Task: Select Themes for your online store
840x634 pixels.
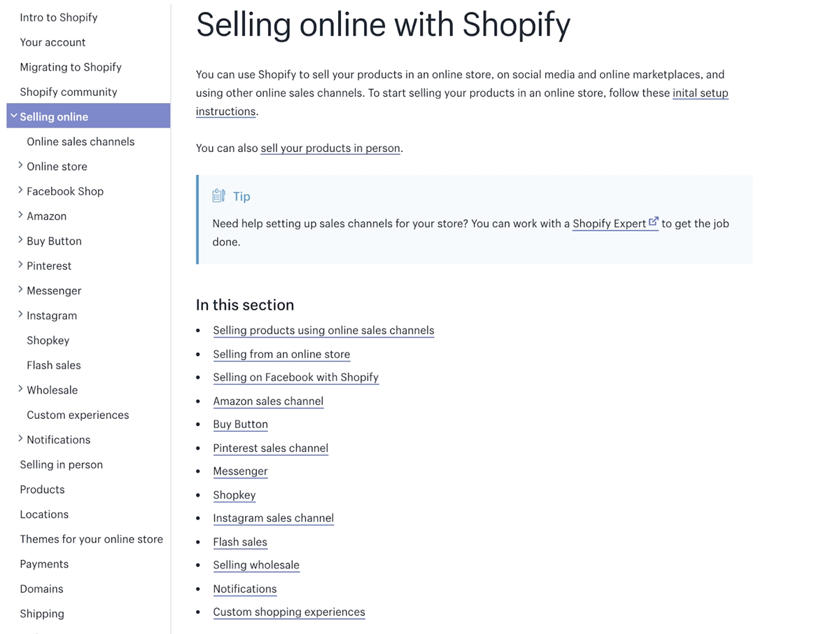Action: [x=91, y=539]
